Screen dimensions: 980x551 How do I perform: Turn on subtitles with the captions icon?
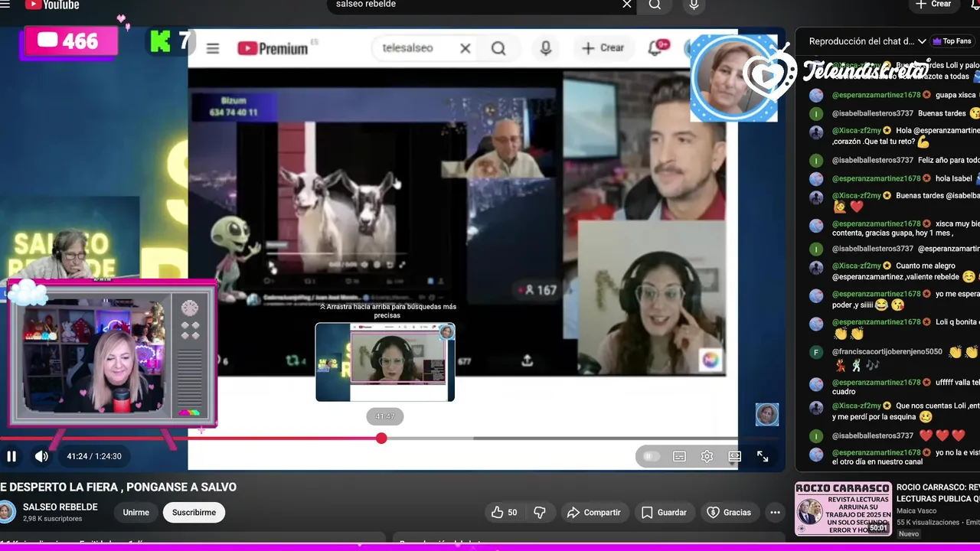click(x=679, y=456)
